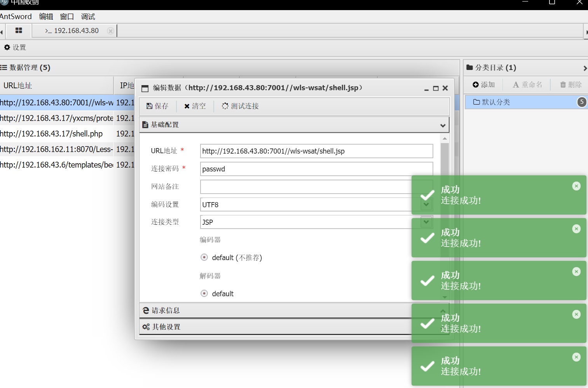Viewport: 588px width, 388px height.
Task: Open the home grid view tab
Action: (19, 30)
